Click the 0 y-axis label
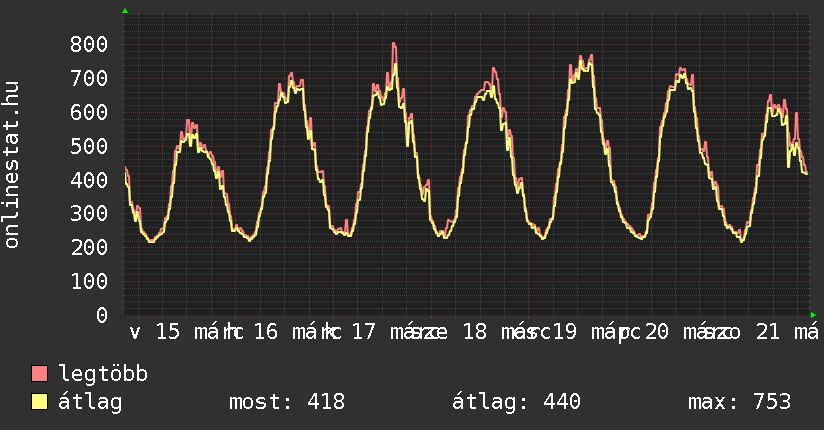The image size is (824, 430). point(102,315)
